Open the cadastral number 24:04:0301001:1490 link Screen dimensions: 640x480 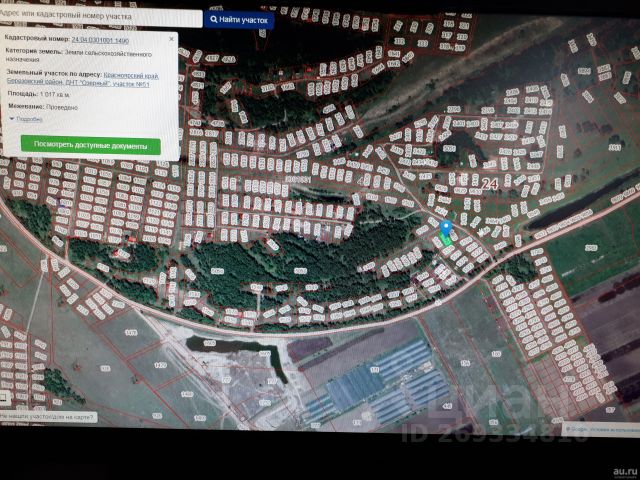(x=100, y=40)
